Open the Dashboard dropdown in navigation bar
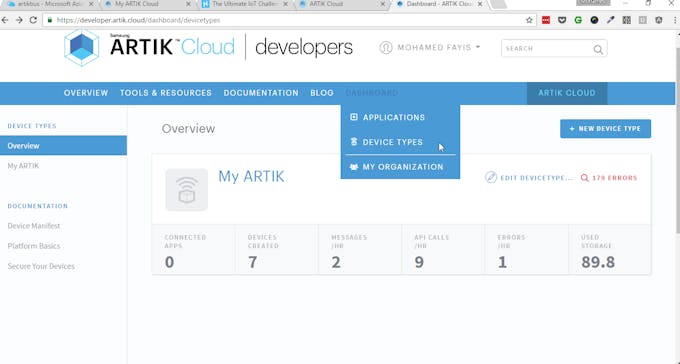The height and width of the screenshot is (364, 680). coord(371,93)
